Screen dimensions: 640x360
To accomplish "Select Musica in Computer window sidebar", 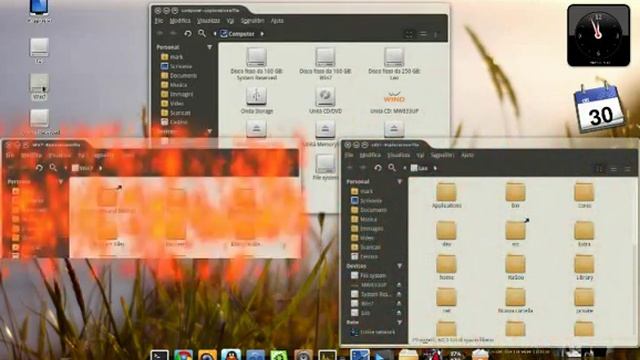I will [174, 85].
